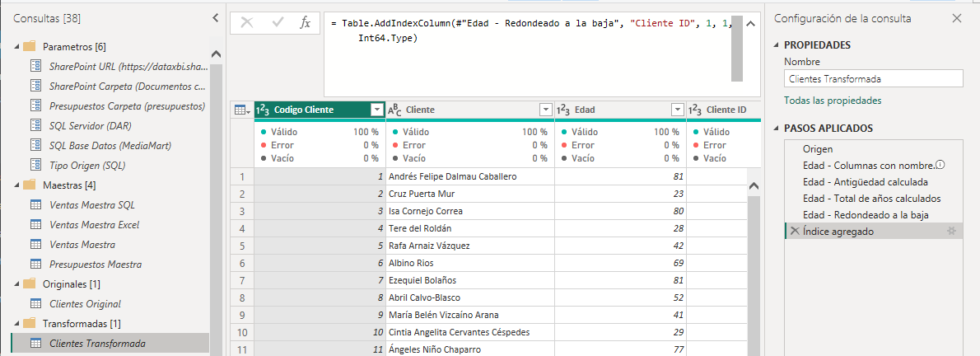980x356 pixels.
Task: Collapse the PROPIEDADES section
Action: pyautogui.click(x=777, y=45)
